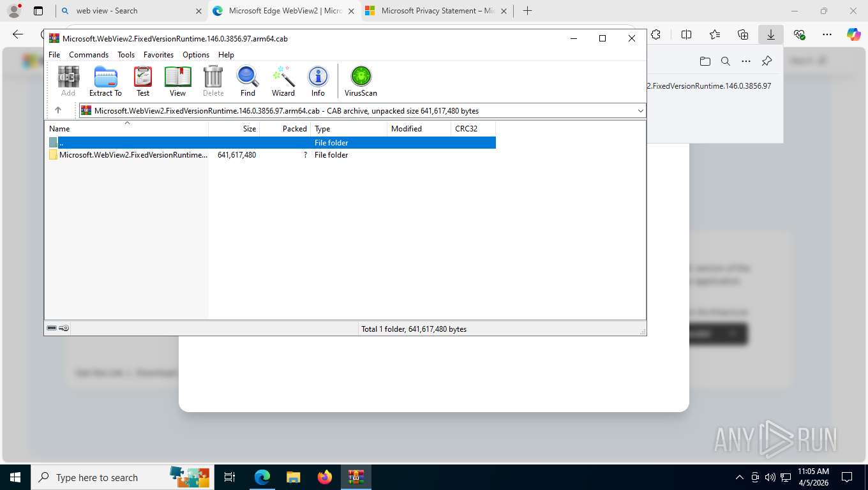Screen dimensions: 868x490
Task: Sort list by CRC32 column
Action: coord(474,128)
